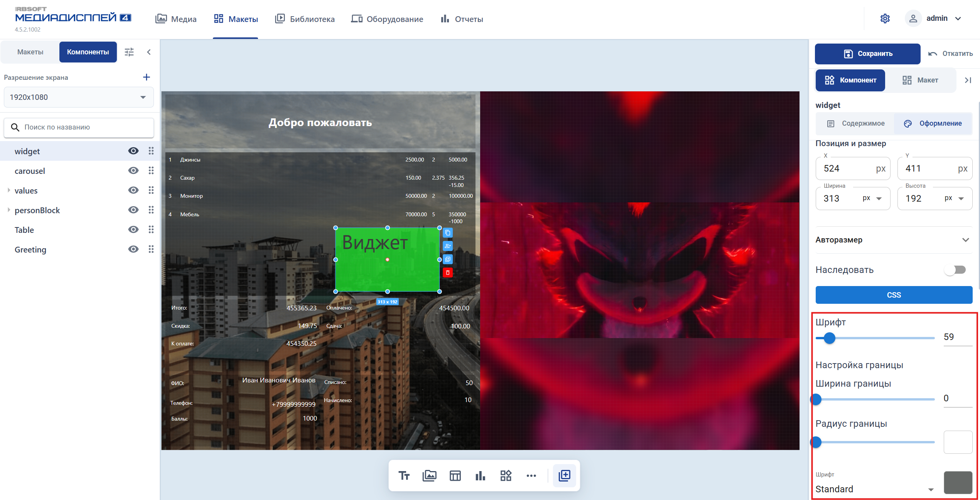Screen dimensions: 980x500
Task: Switch to the Содержимое tab
Action: click(x=855, y=123)
